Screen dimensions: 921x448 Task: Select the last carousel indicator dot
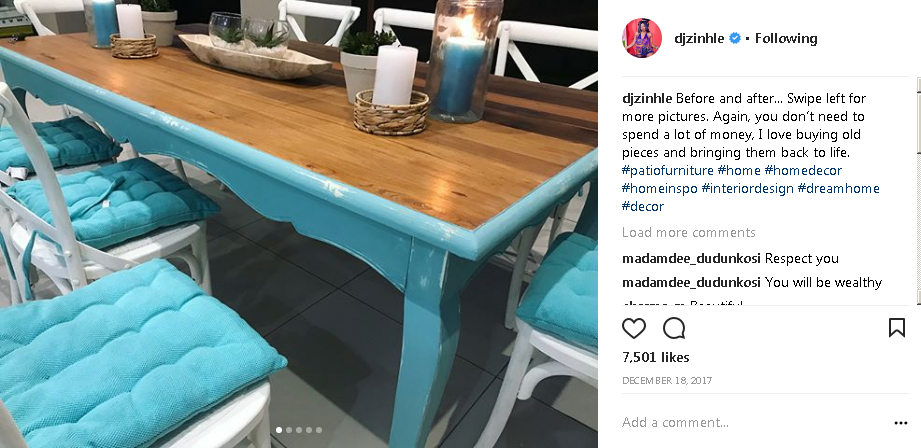tap(319, 430)
